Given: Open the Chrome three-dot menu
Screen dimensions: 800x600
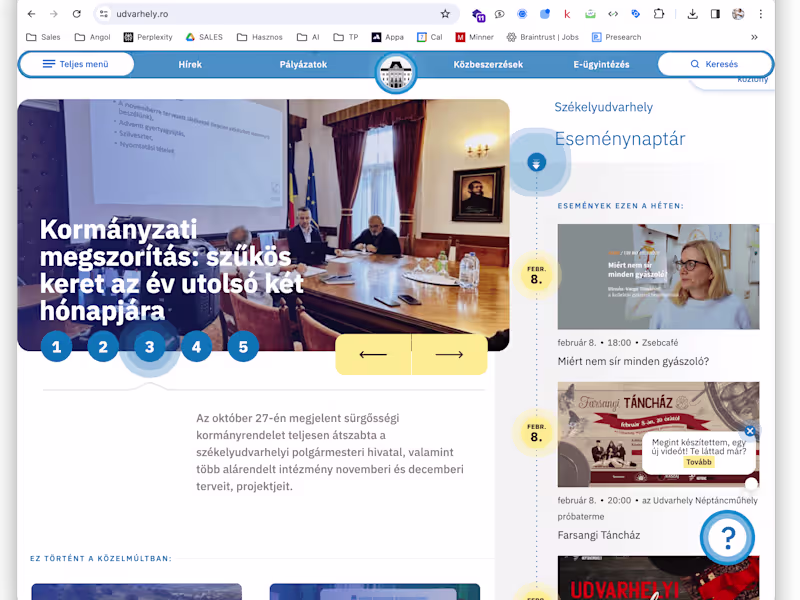Looking at the screenshot, I should click(x=760, y=14).
